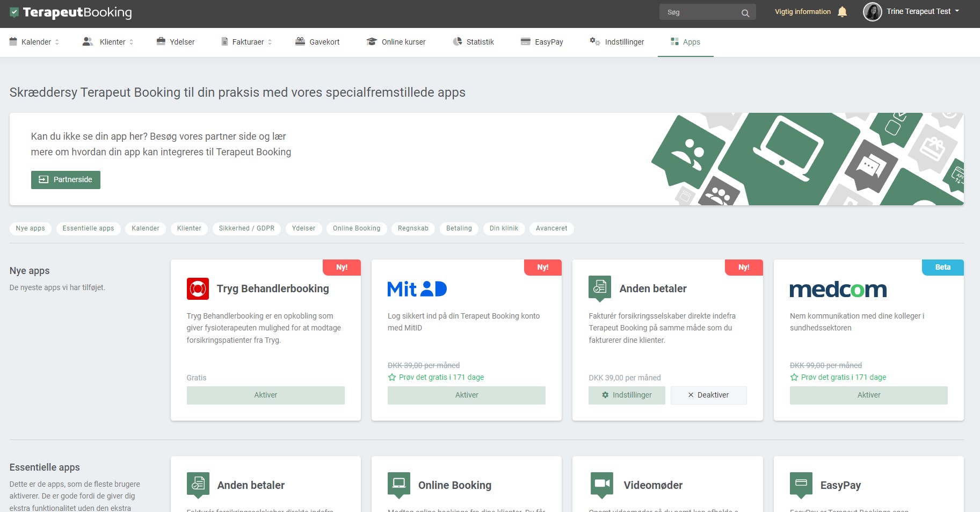Activate Tryg Behandlerbooking with Aktiver
Viewport: 980px width, 512px height.
266,395
